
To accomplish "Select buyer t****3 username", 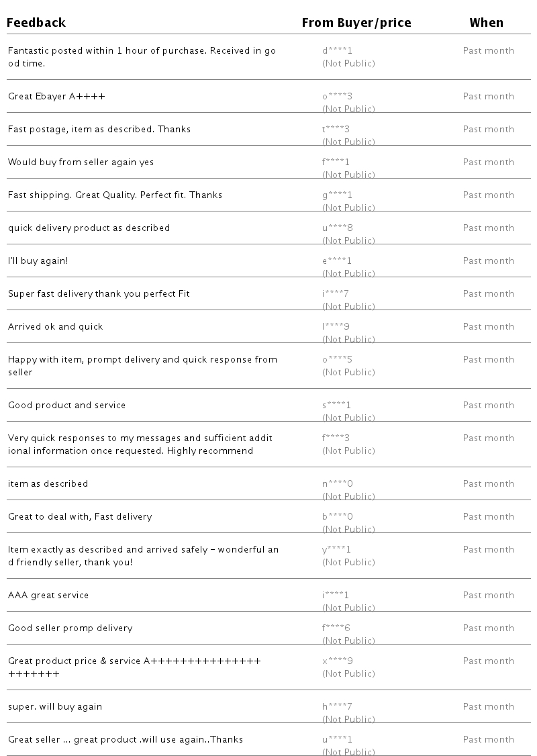I will point(336,129).
